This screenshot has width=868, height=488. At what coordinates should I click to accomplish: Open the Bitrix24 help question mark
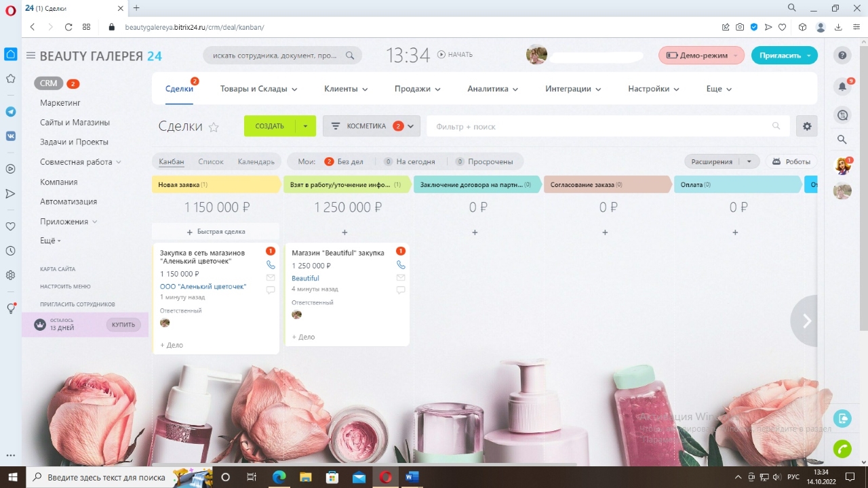pyautogui.click(x=842, y=56)
